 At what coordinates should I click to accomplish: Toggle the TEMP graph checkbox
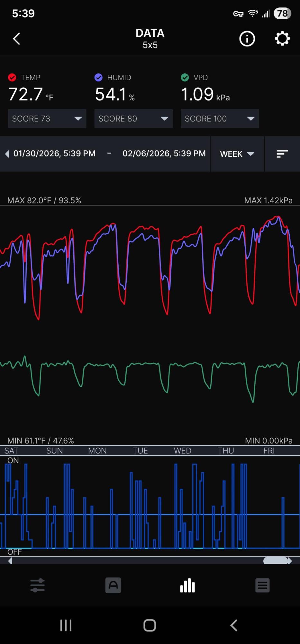click(12, 78)
